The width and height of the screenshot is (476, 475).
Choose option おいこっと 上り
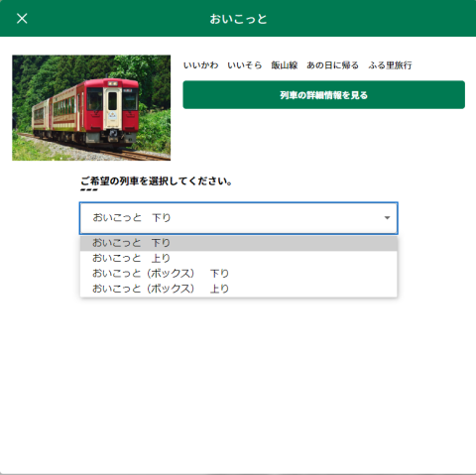pyautogui.click(x=238, y=258)
